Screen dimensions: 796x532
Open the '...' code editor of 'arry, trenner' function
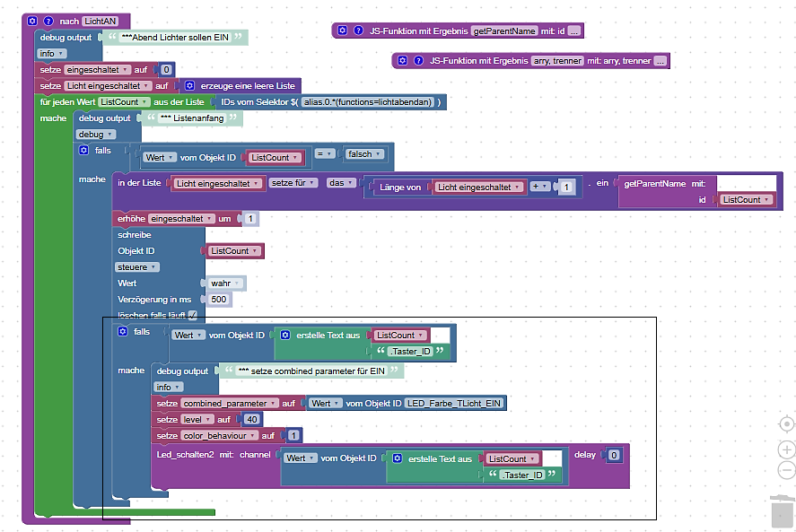pyautogui.click(x=660, y=61)
